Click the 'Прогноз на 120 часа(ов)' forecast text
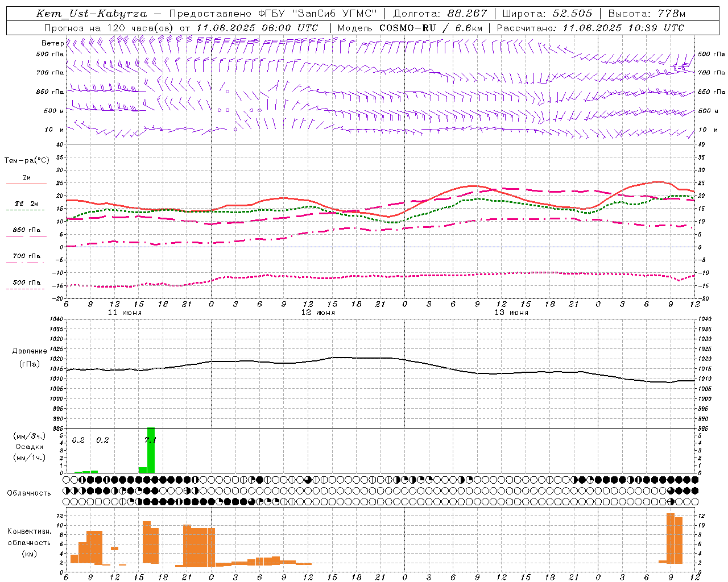Viewport: 728px width, 582px height. [x=109, y=28]
